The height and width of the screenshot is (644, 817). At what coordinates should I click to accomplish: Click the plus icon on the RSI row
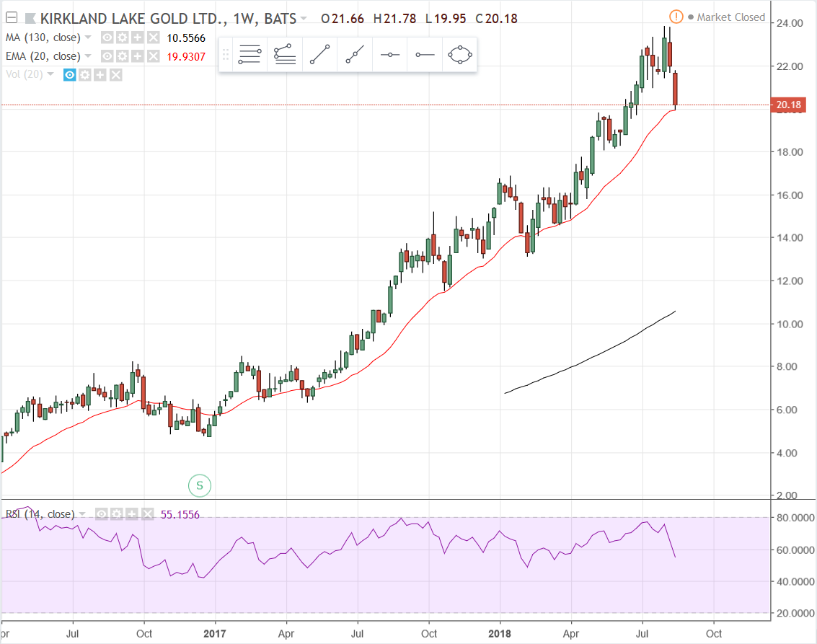(x=133, y=514)
